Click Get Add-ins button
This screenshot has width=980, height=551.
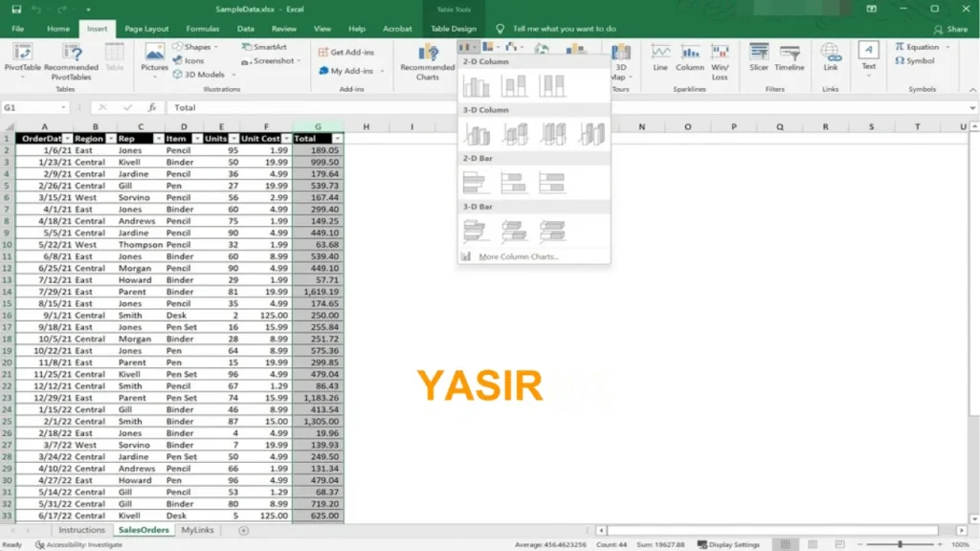coord(346,53)
